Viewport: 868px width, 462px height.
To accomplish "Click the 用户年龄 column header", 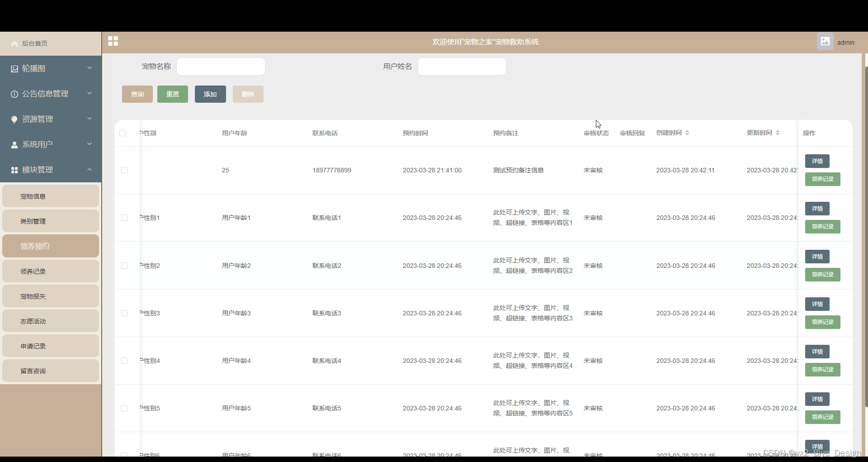I will pyautogui.click(x=235, y=133).
